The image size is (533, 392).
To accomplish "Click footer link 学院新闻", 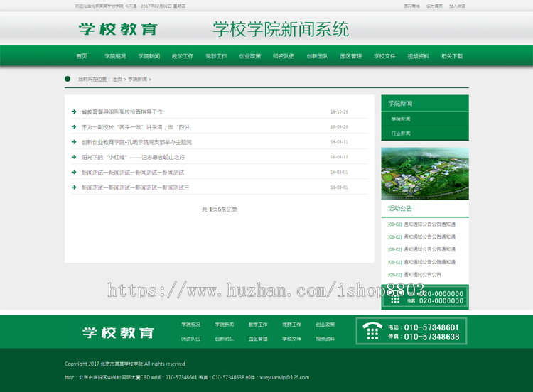I will (x=224, y=325).
